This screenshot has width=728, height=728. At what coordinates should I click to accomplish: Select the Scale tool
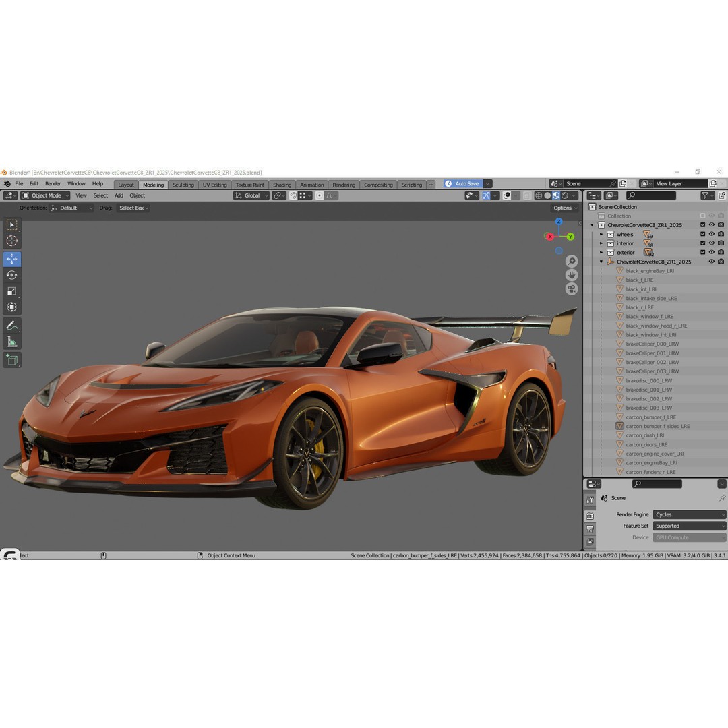(x=12, y=291)
